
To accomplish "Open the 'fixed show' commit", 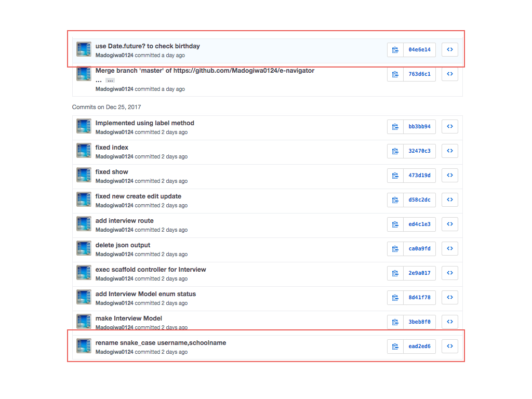I will (x=112, y=172).
